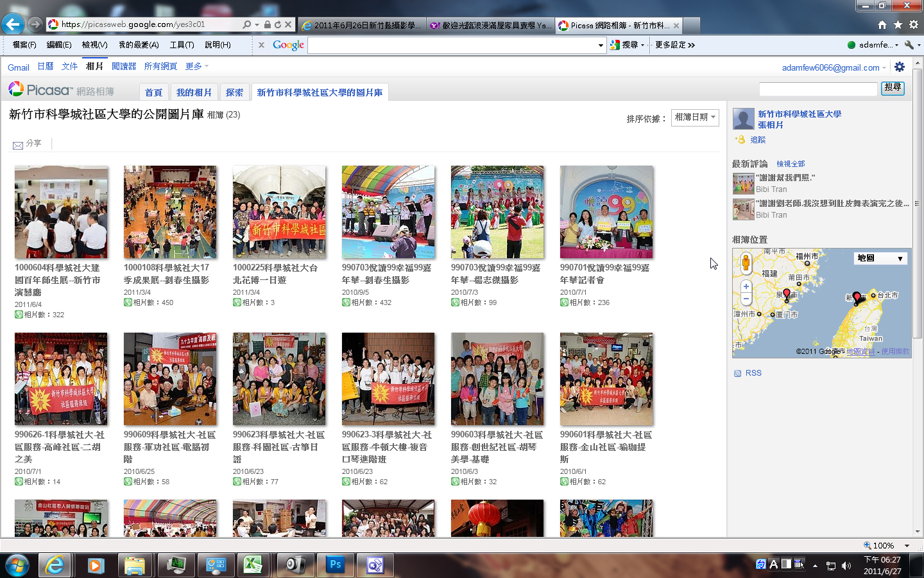The width and height of the screenshot is (924, 578).
Task: Click the RSS feed icon
Action: pyautogui.click(x=737, y=373)
